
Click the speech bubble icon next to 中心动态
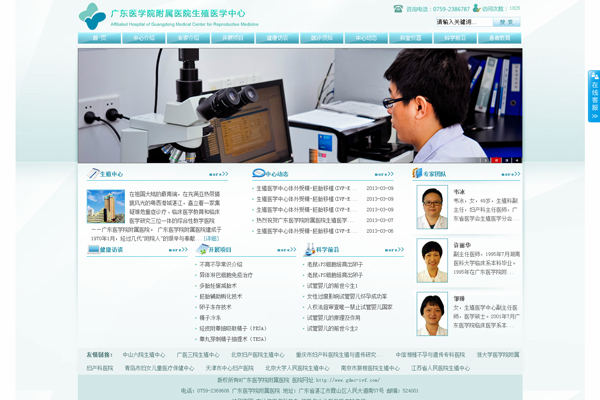(259, 173)
